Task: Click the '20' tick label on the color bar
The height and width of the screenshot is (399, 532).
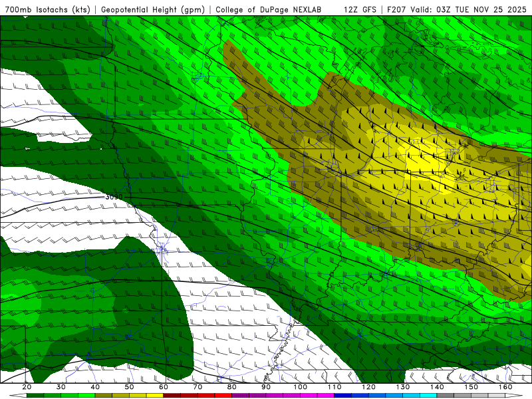Action: pos(27,387)
